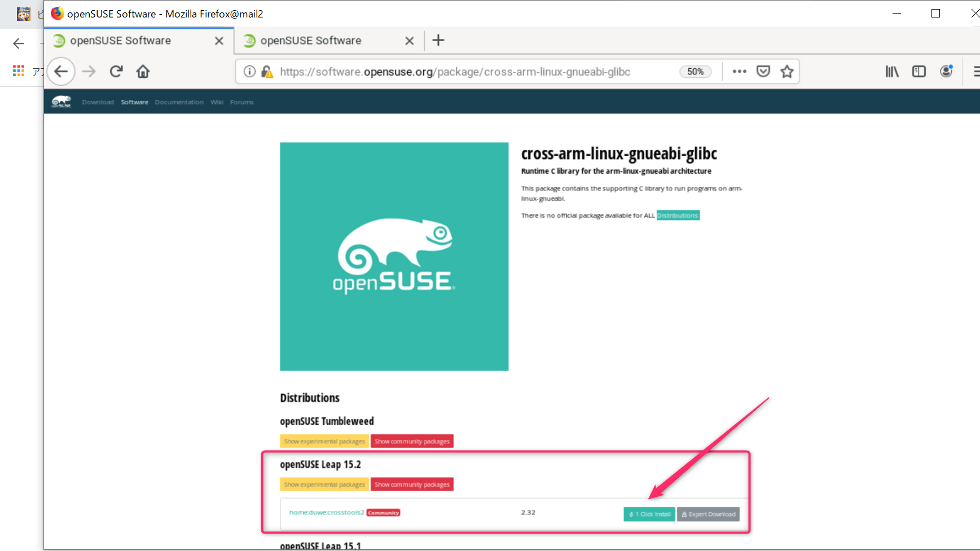This screenshot has width=980, height=551.
Task: Open Firefox Library icon
Action: (x=892, y=72)
